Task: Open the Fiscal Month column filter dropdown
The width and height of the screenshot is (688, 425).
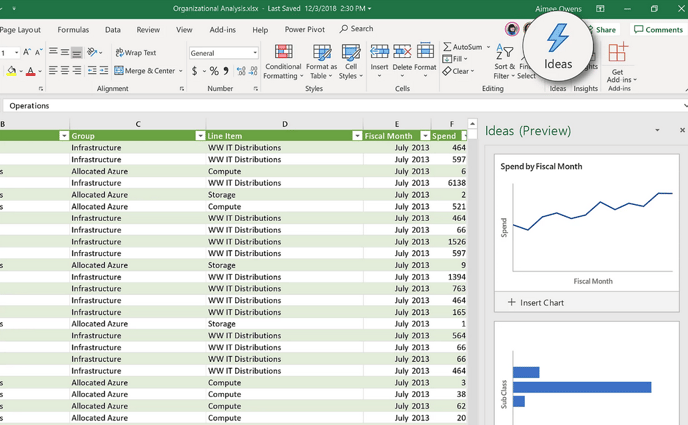Action: tap(425, 136)
